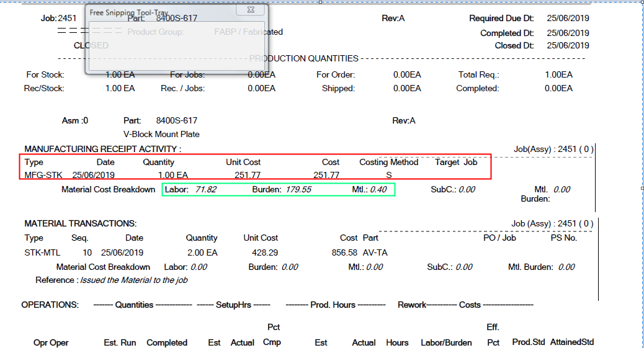
Task: Select the Rec/Stock quantity 1.00 EA
Action: tap(120, 88)
